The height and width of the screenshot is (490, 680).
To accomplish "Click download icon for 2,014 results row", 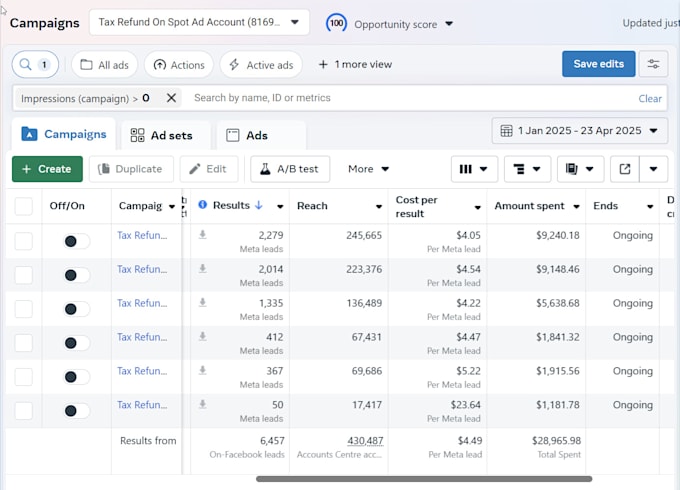I will 203,268.
